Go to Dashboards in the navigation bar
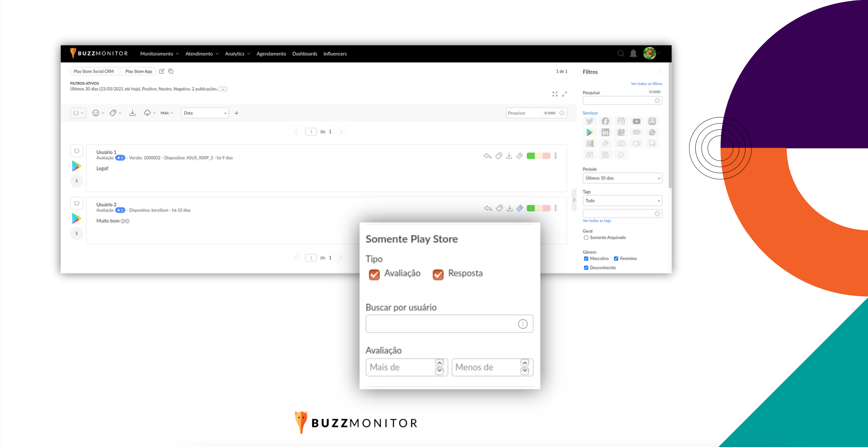This screenshot has width=868, height=447. (304, 54)
